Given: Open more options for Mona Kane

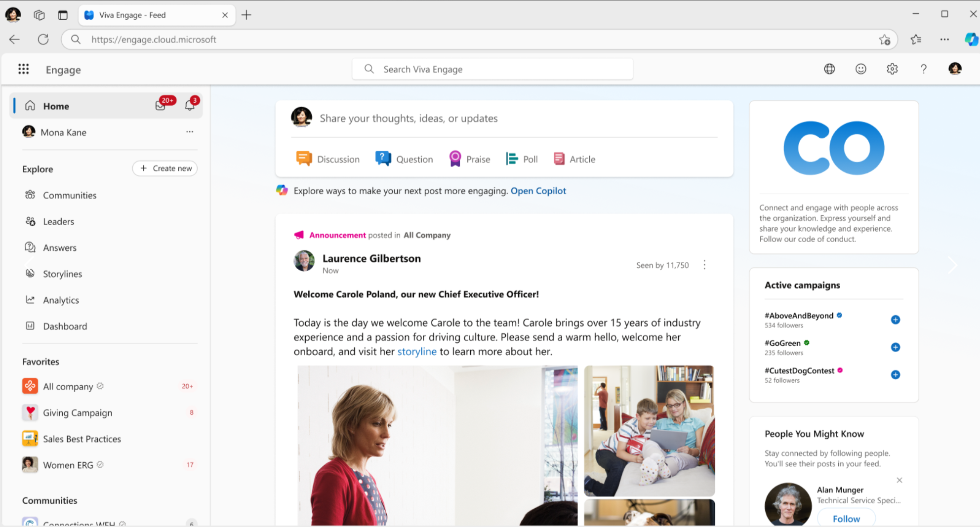Looking at the screenshot, I should 190,132.
